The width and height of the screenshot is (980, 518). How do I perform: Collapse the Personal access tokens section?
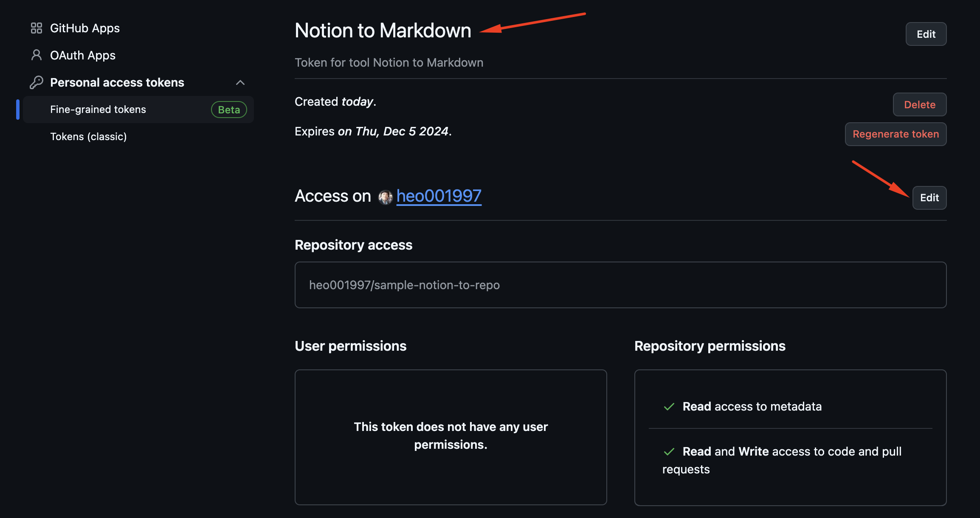pos(240,82)
